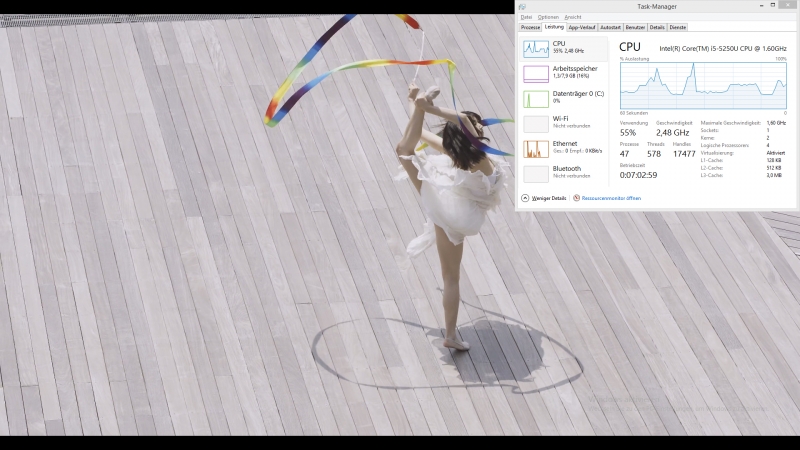Open the Optionen menu

[x=548, y=17]
